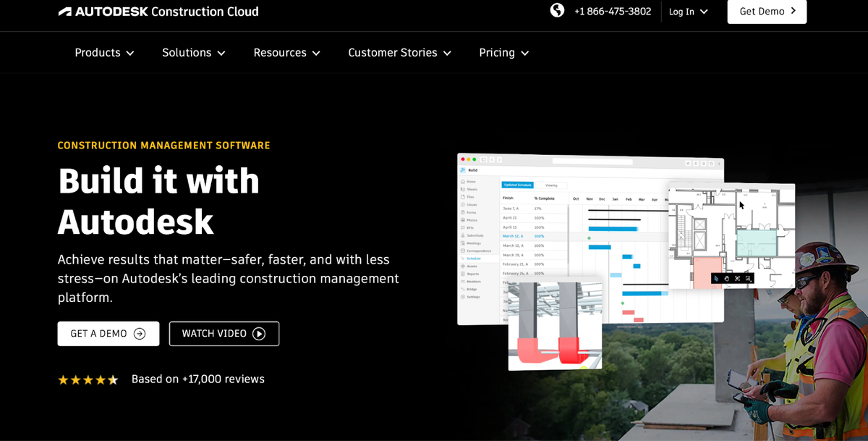Image resolution: width=868 pixels, height=441 pixels.
Task: Open the Solutions dropdown
Action: [193, 52]
